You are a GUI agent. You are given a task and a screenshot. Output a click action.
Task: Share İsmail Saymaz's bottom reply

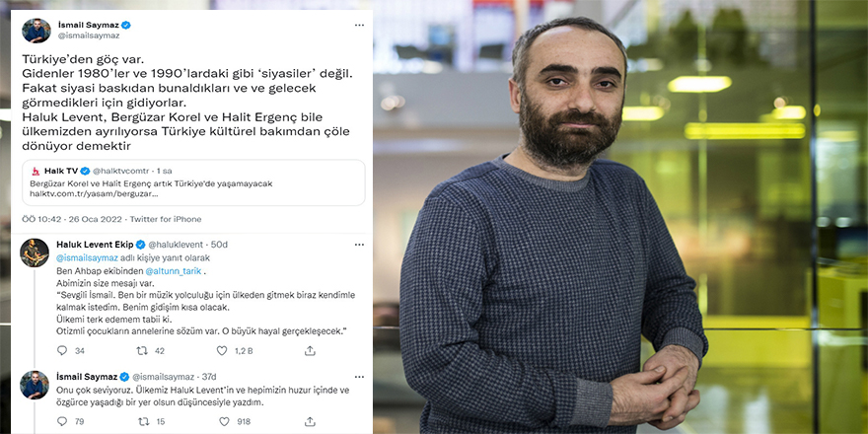click(310, 421)
